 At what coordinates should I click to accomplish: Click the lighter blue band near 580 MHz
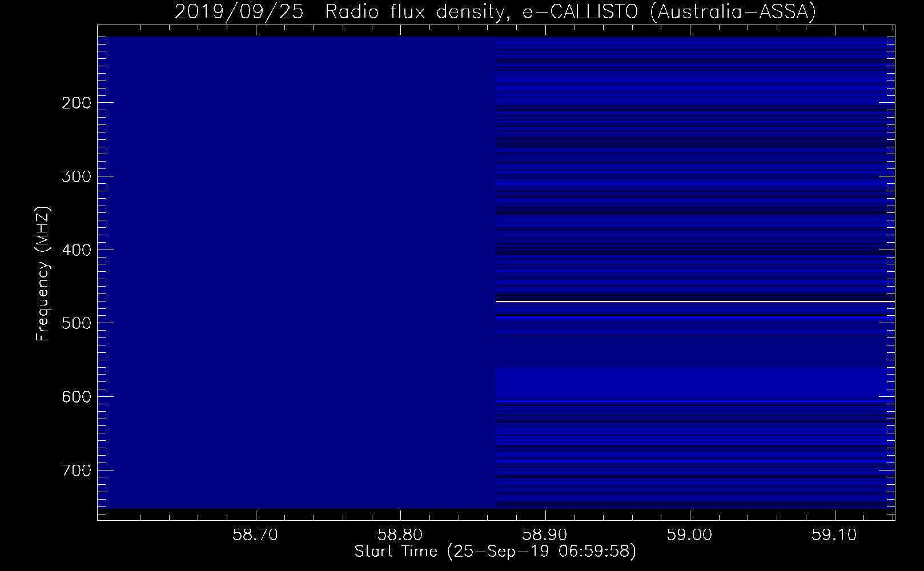point(695,384)
